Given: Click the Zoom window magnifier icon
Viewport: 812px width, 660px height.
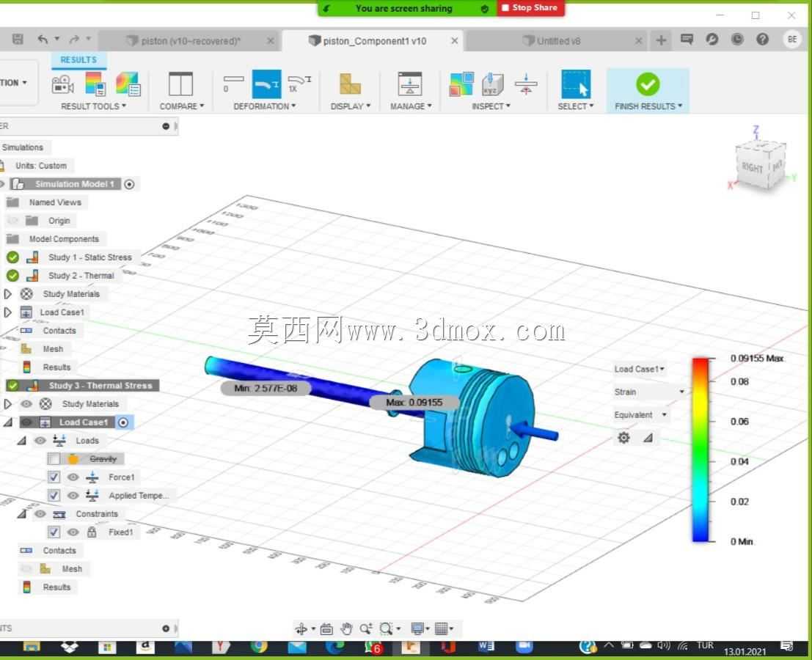Looking at the screenshot, I should click(386, 628).
